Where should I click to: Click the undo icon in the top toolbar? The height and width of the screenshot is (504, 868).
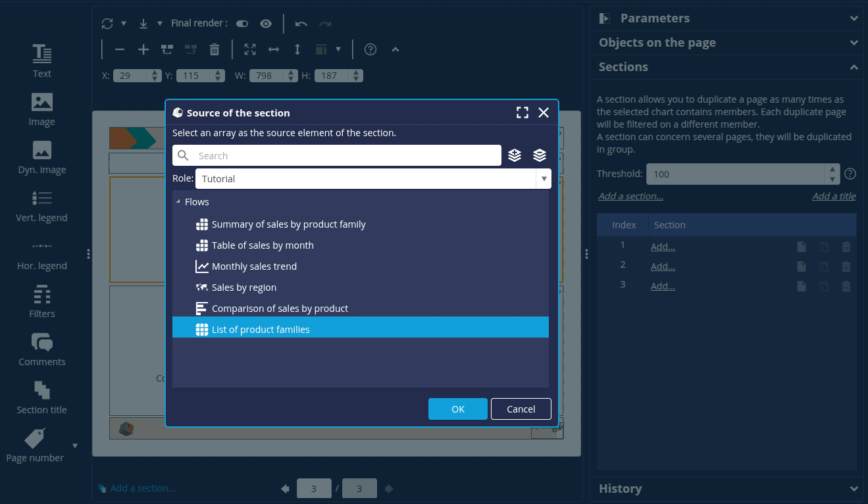(x=301, y=23)
